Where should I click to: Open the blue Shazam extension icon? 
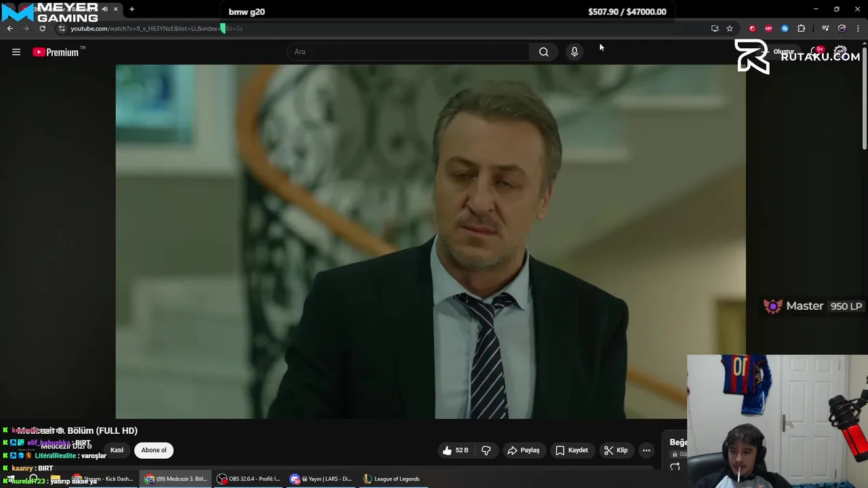(785, 28)
